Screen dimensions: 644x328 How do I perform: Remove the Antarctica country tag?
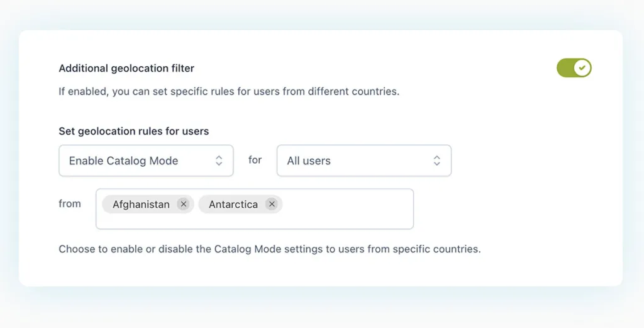[271, 204]
